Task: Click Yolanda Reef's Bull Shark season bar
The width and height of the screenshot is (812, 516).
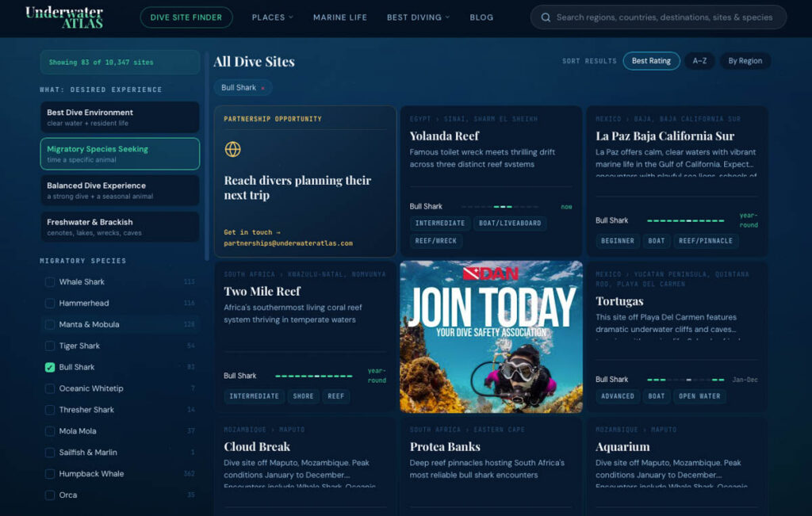Action: [501, 207]
